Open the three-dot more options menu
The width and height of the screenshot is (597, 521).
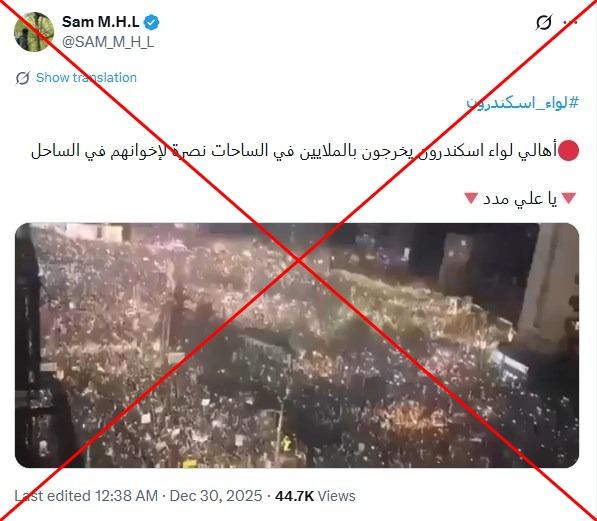pyautogui.click(x=570, y=22)
